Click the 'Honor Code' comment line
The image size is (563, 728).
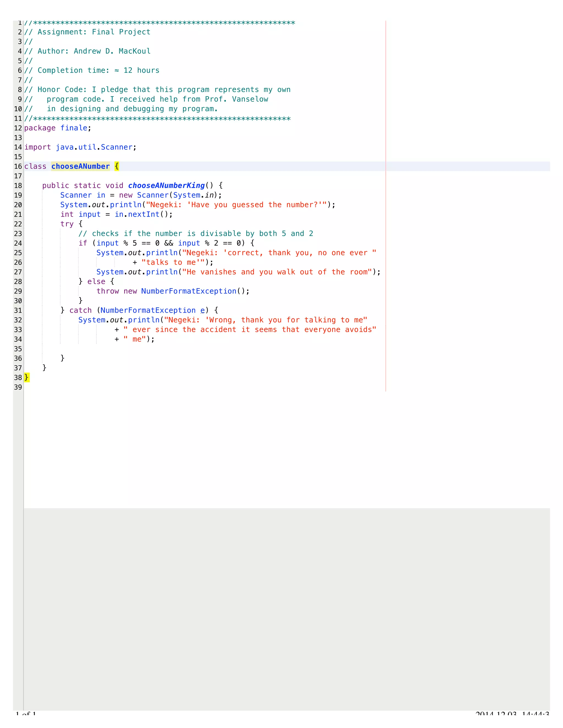(x=158, y=90)
